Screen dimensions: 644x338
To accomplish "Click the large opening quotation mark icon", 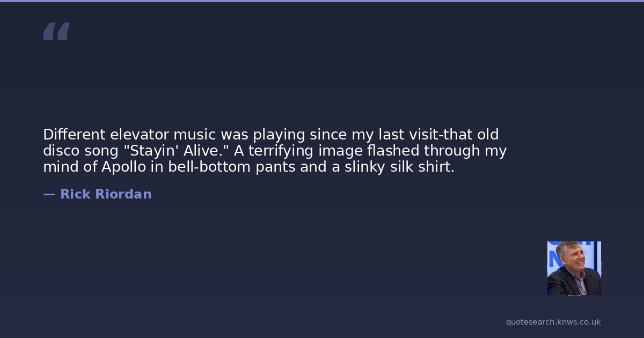I will (x=56, y=32).
